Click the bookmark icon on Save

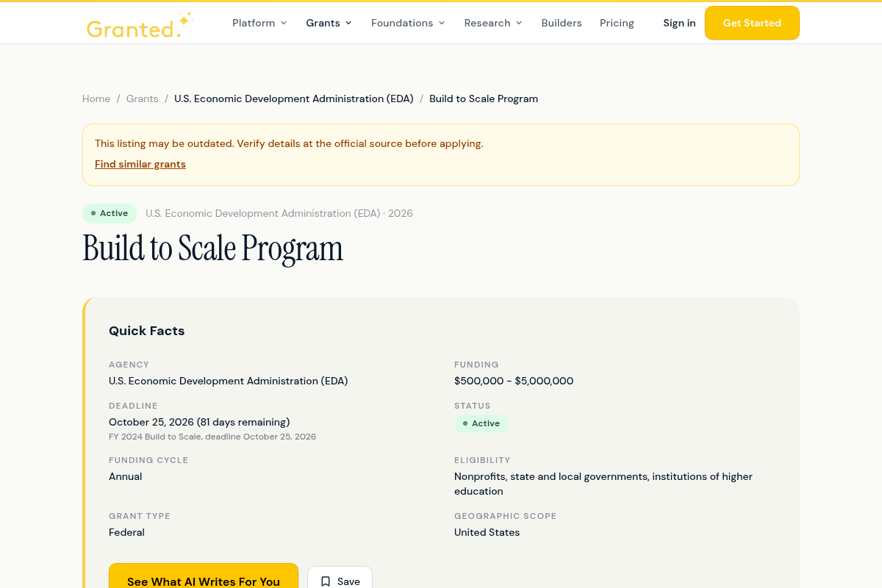tap(326, 581)
